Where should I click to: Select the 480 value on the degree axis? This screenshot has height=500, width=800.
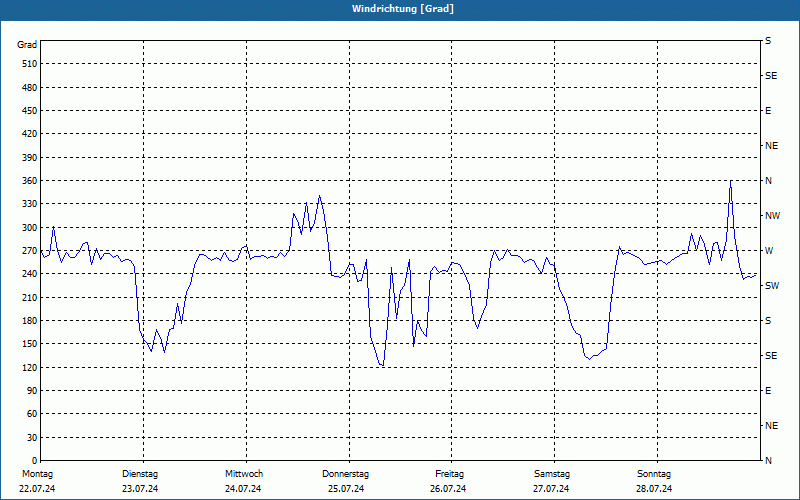click(x=30, y=87)
